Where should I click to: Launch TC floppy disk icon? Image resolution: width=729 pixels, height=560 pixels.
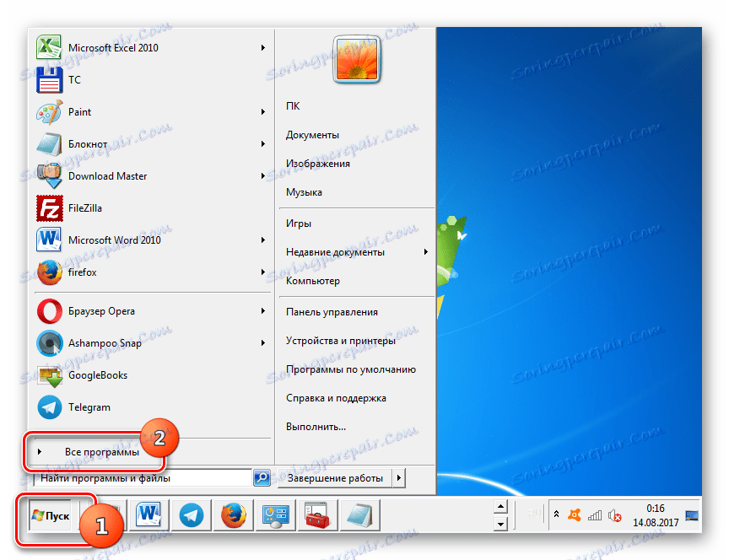(49, 79)
